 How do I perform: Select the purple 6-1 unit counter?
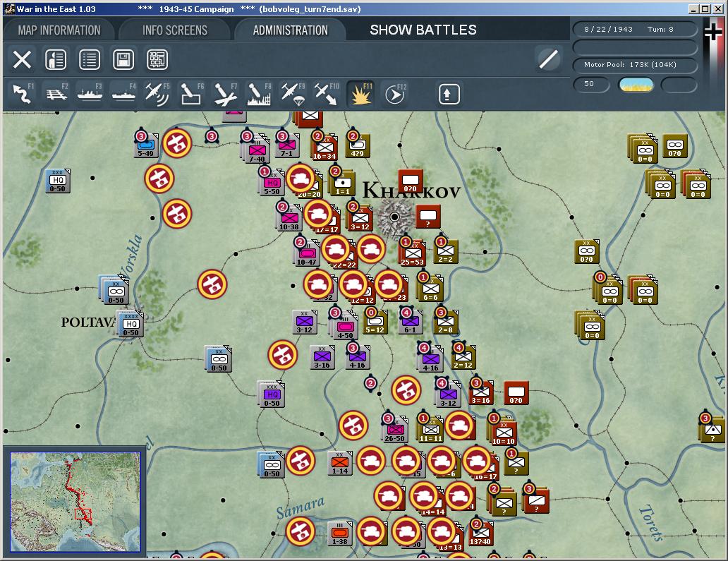[410, 321]
